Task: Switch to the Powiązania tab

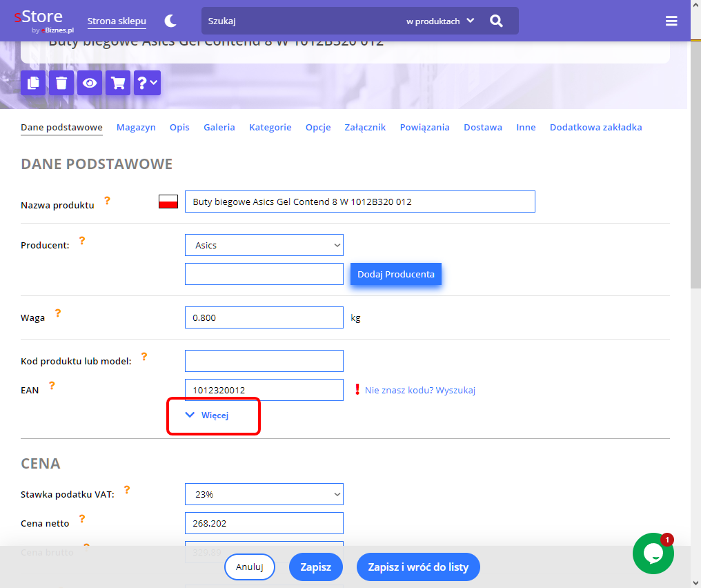Action: [425, 127]
